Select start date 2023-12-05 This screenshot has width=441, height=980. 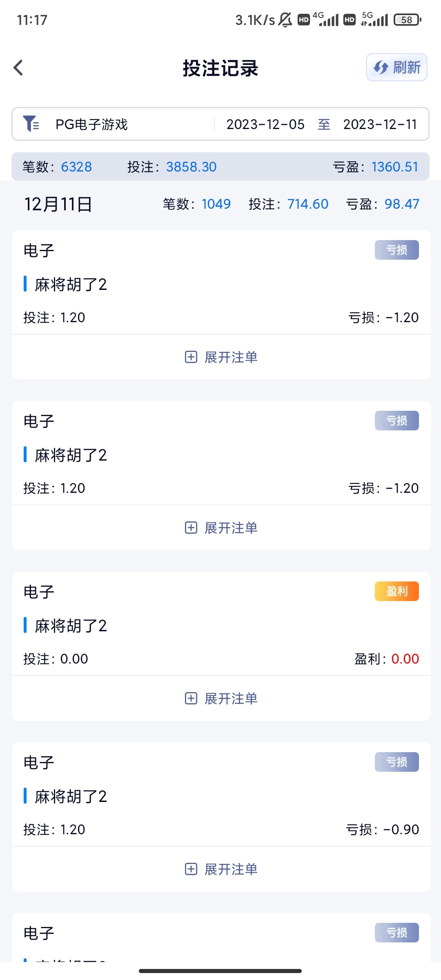[x=265, y=124]
